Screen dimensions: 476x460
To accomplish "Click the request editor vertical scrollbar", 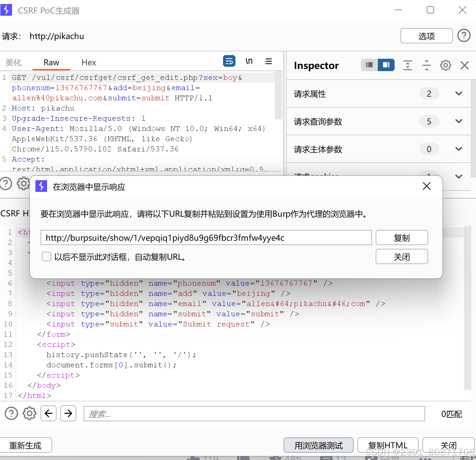I will tap(278, 95).
